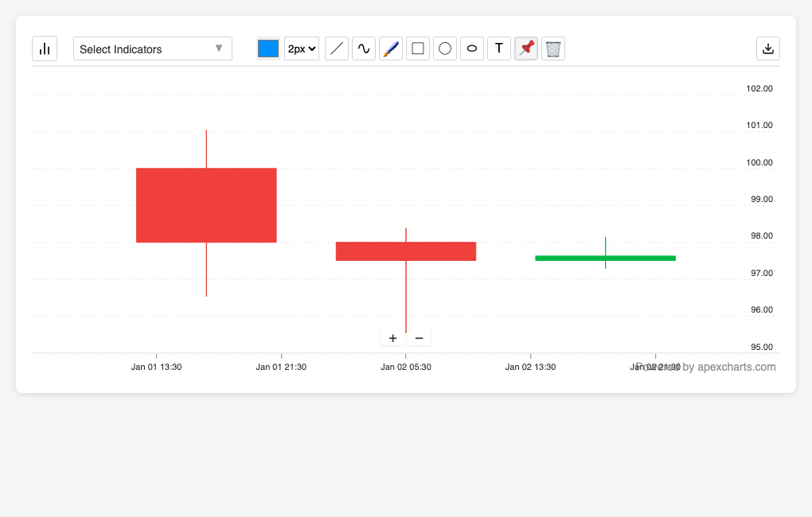Viewport: 812px width, 517px height.
Task: Click the Jan 02 05:30 axis label
Action: pos(406,367)
